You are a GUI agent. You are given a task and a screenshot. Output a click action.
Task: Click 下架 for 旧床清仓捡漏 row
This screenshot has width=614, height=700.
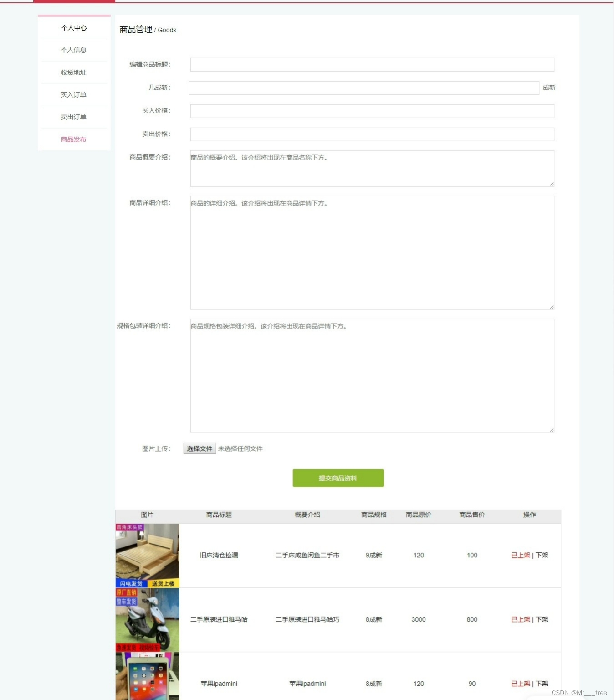point(542,555)
